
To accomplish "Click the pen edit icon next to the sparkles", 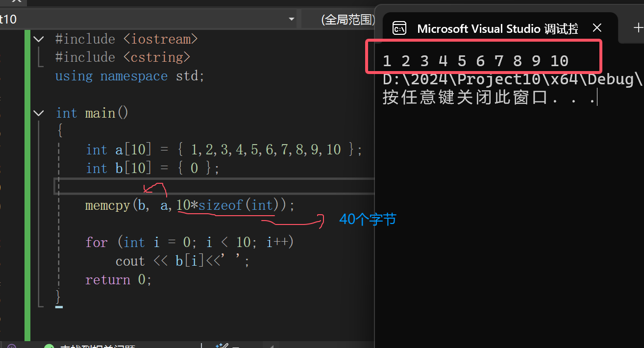I will (x=227, y=346).
